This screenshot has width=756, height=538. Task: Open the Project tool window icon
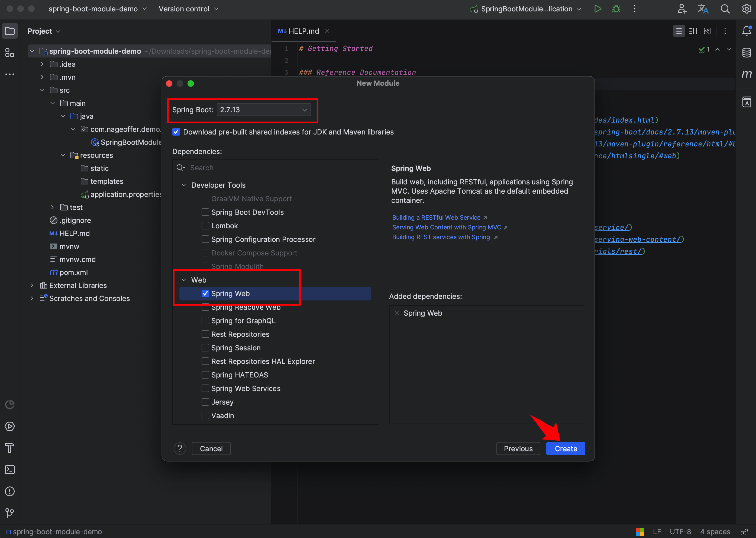[9, 31]
